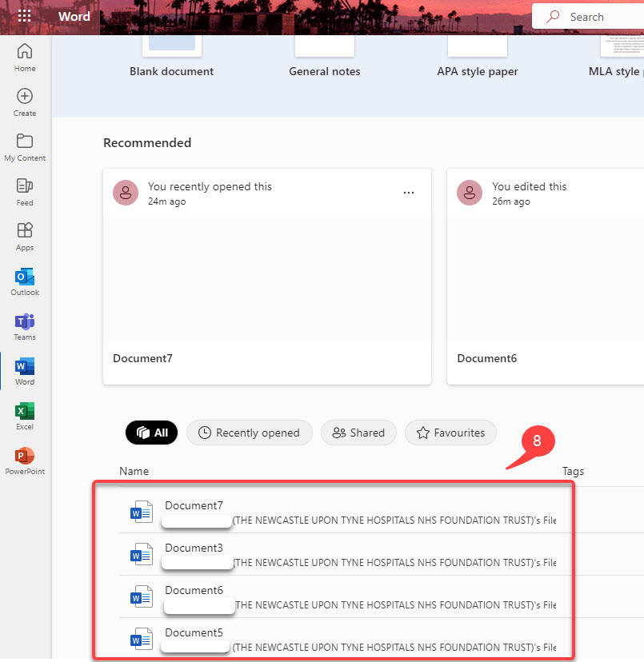Launch Teams from the sidebar
The height and width of the screenshot is (662, 644).
pos(25,326)
